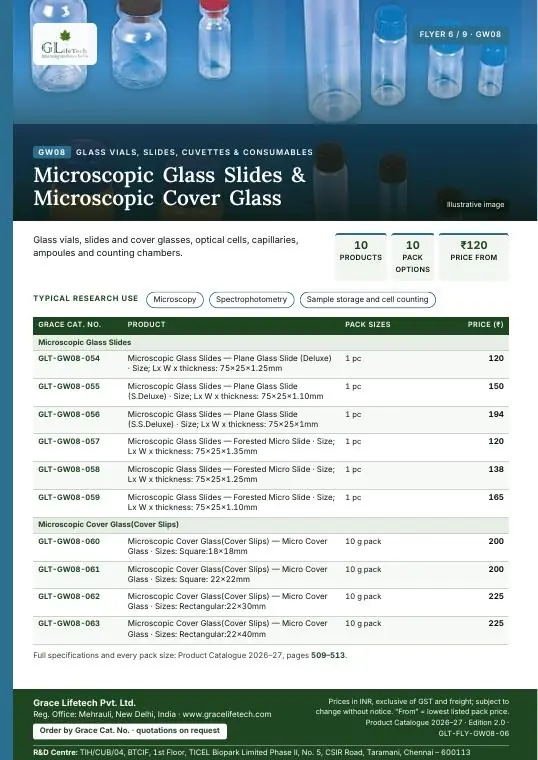The width and height of the screenshot is (538, 760).
Task: Click Forested Micro Slide 75×25×1.35mm description
Action: click(x=231, y=446)
